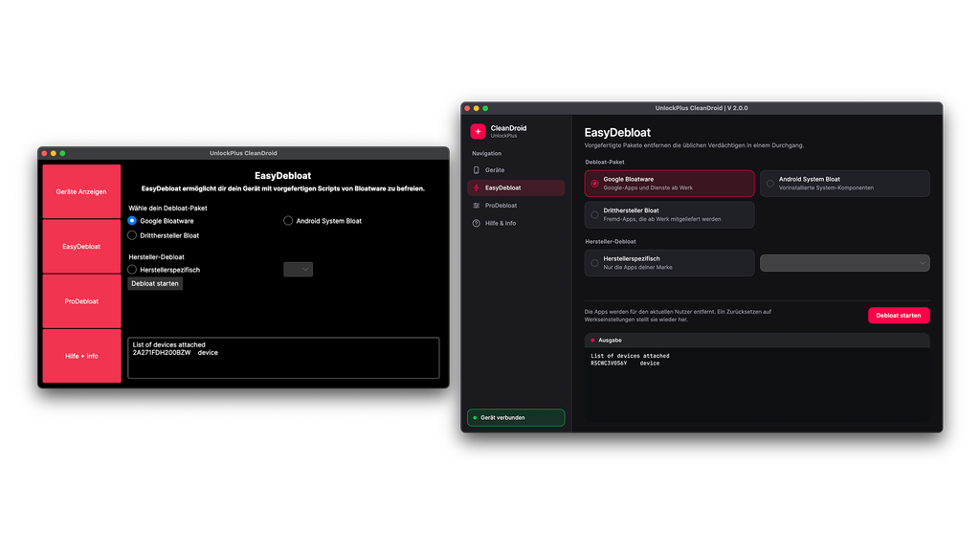This screenshot has width=980, height=551.
Task: Click the grey Debloat starten button
Action: point(155,283)
